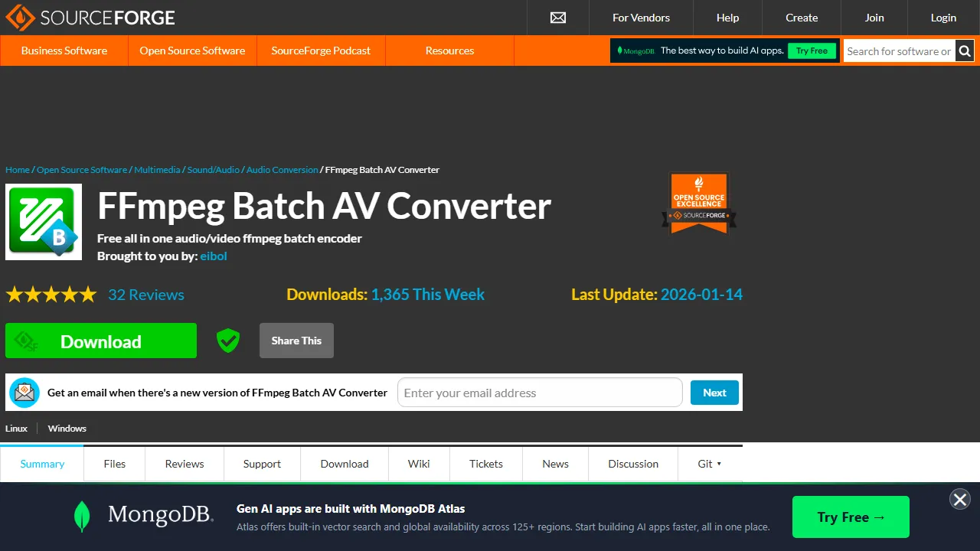Click the email address input field

pos(539,392)
